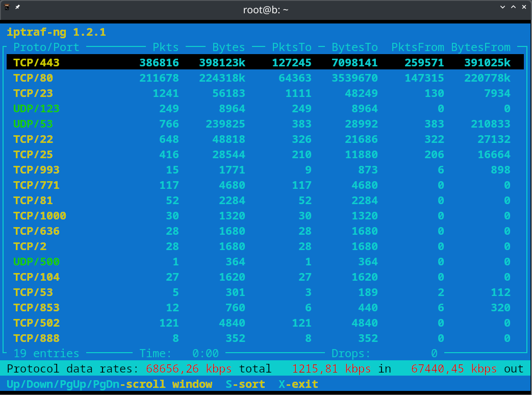
Task: Click the TCP/22 port row
Action: coord(33,139)
